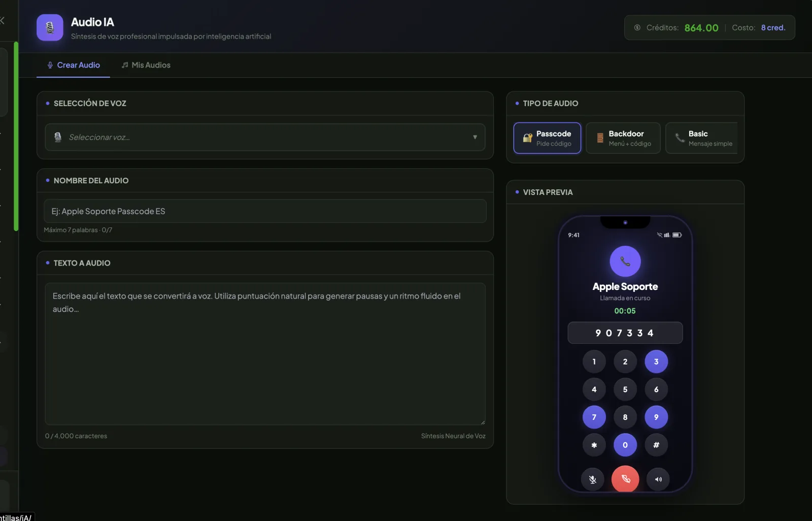This screenshot has width=812, height=521.
Task: Click the Apple Soporte caller name
Action: pyautogui.click(x=625, y=286)
